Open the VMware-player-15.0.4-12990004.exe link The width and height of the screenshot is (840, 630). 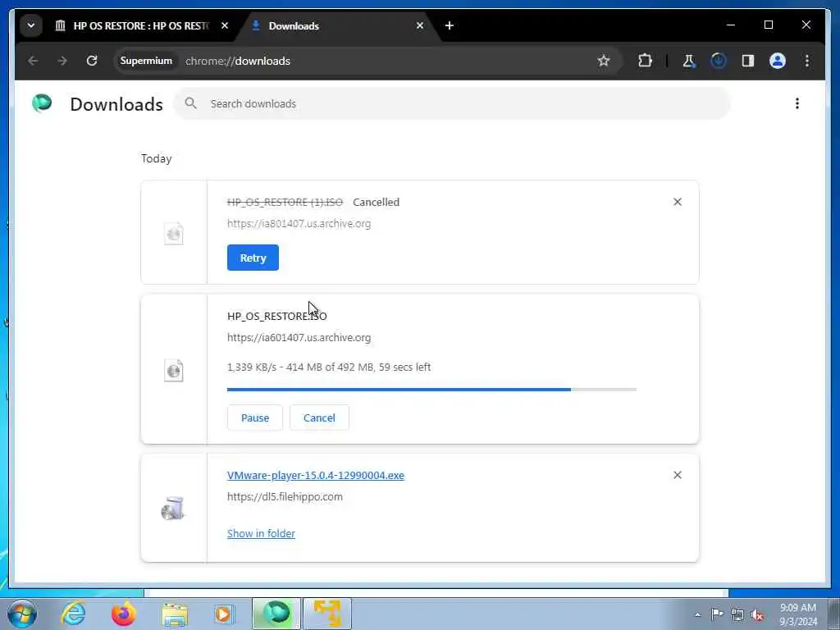[316, 475]
